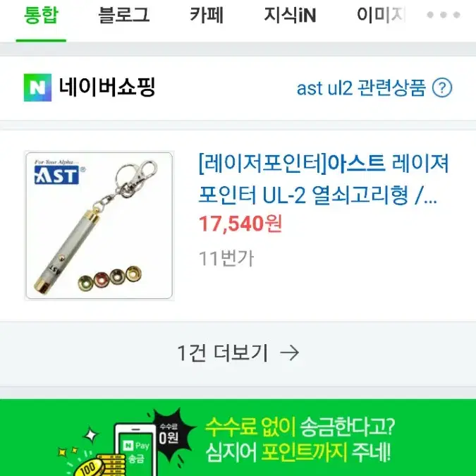Image resolution: width=476 pixels, height=476 pixels.
Task: Open the 아스트 레이저포인터 UL-2 product title
Action: 323,179
